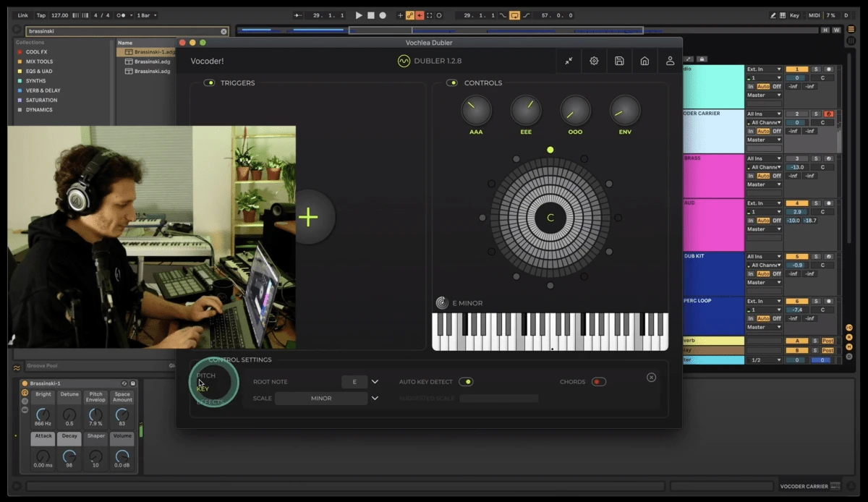Image resolution: width=868 pixels, height=502 pixels.
Task: Click the Ableton transport Stop button
Action: (371, 15)
